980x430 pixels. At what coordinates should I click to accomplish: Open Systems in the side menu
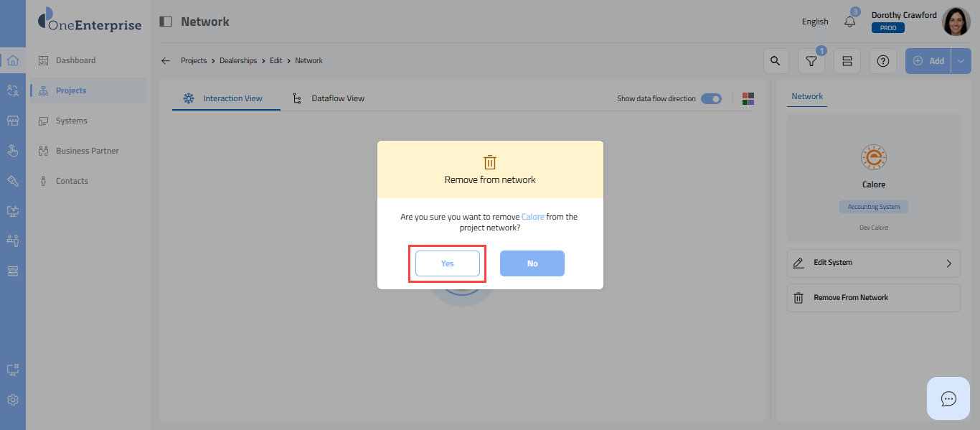point(72,121)
